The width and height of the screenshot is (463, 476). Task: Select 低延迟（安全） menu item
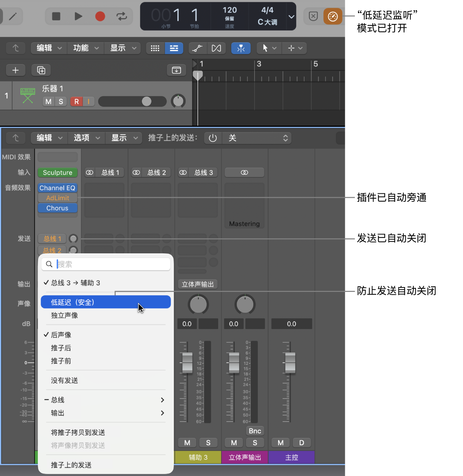click(106, 302)
